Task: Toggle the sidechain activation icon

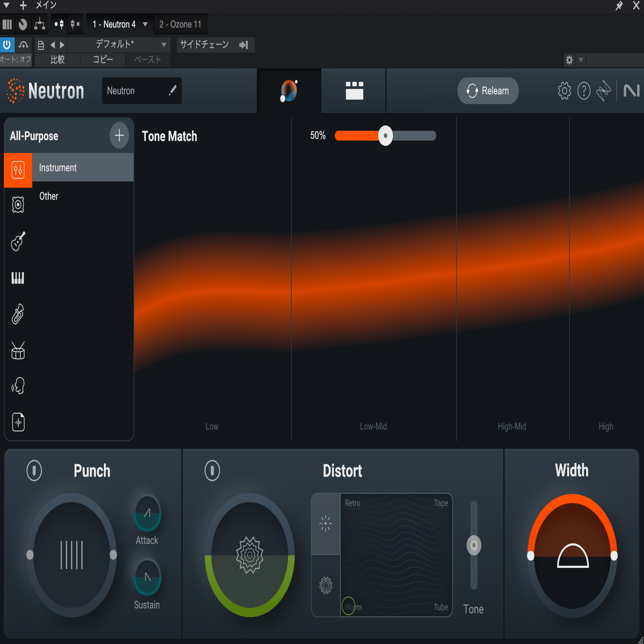Action: [244, 44]
